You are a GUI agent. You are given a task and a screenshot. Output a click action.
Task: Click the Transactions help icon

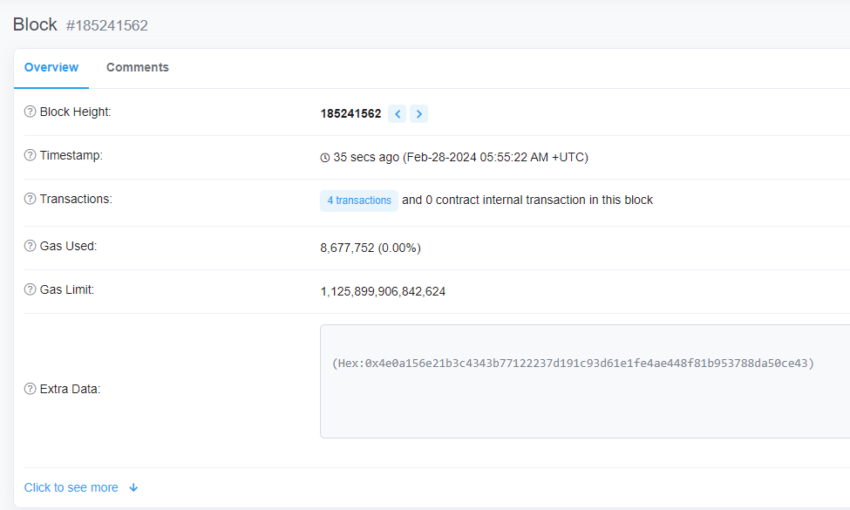30,199
